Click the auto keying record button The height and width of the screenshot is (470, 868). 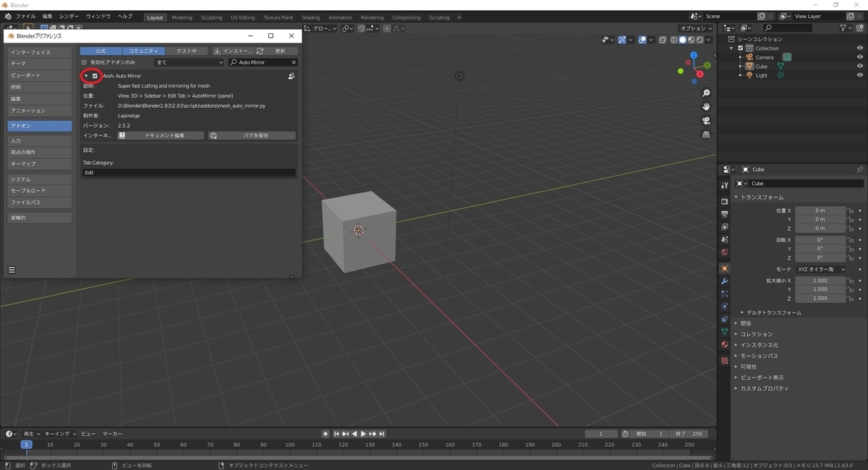pos(325,434)
